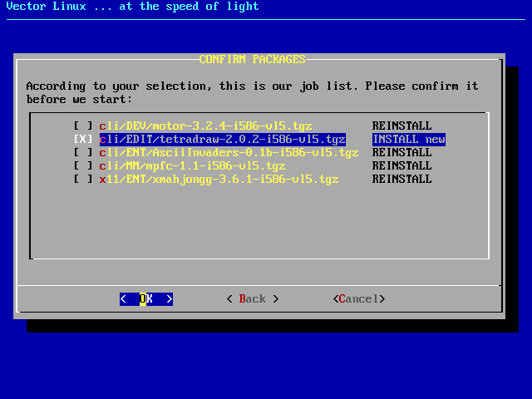Go to previous step with Back
Viewport: 532px width, 399px height.
[x=252, y=299]
